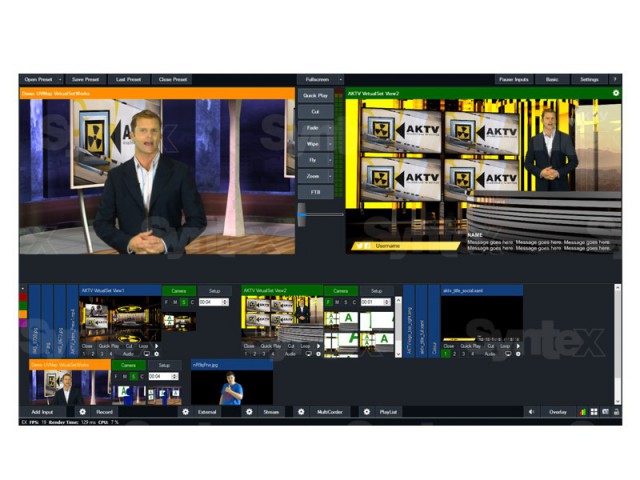640x480 pixels.
Task: Toggle Loop on AKTV VirtualSet View1 input
Action: (x=143, y=345)
